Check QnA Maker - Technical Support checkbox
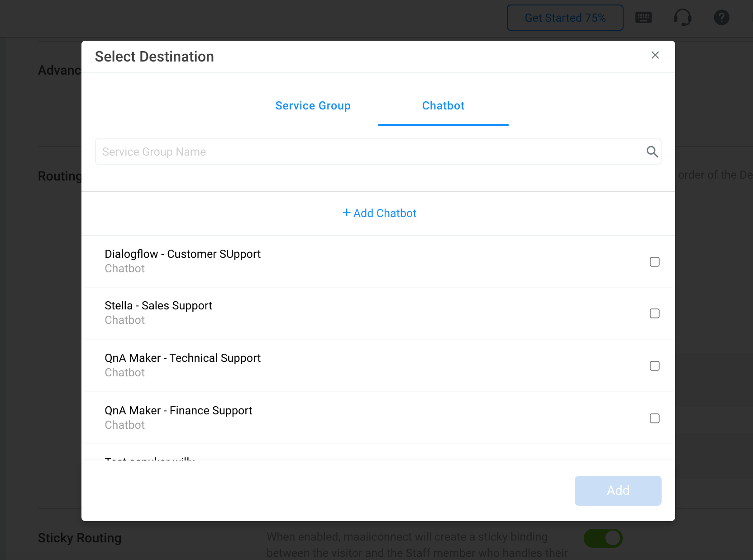Screen dimensions: 753x560 (x=655, y=366)
